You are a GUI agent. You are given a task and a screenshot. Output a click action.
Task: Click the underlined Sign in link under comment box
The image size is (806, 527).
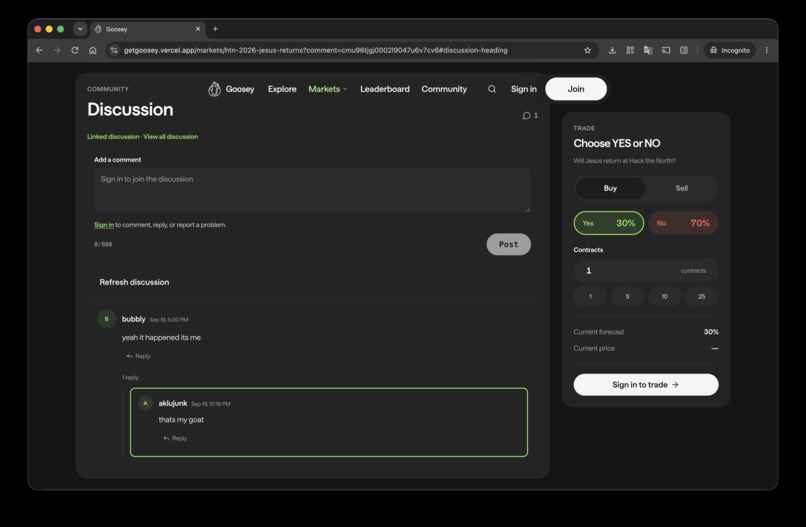(104, 225)
